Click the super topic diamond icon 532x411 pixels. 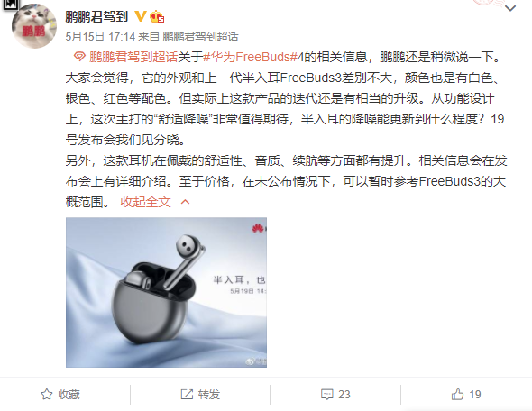tap(79, 57)
